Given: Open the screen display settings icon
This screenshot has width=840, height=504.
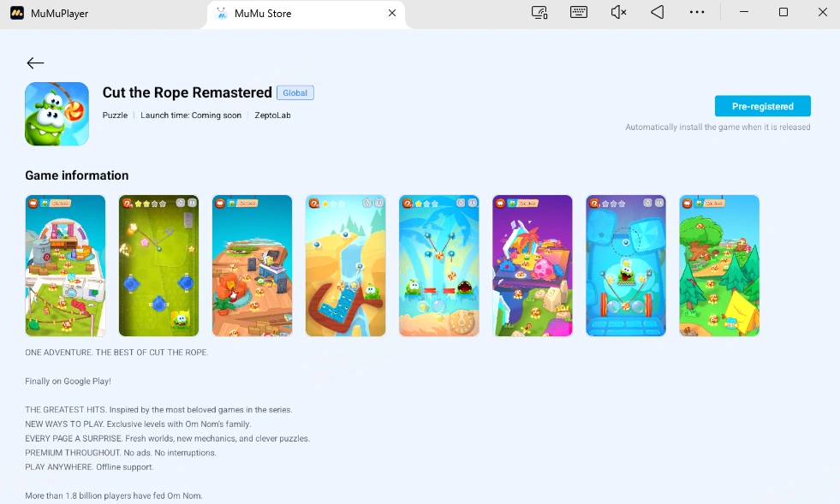Looking at the screenshot, I should tap(539, 12).
